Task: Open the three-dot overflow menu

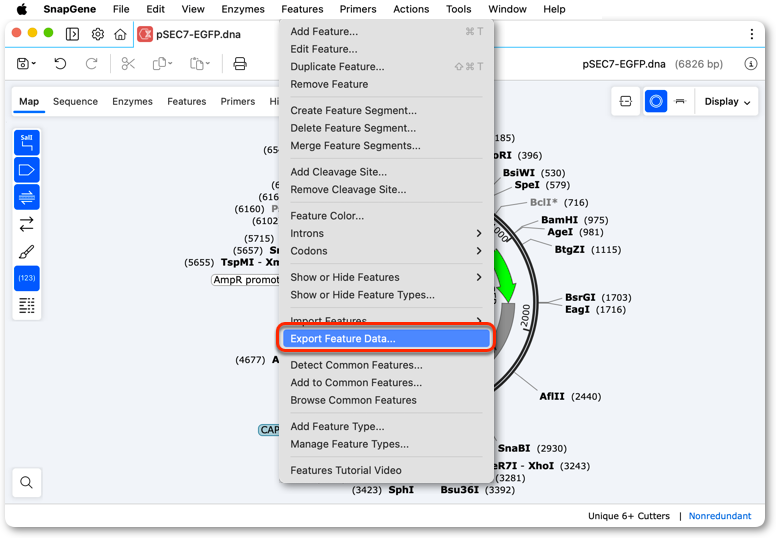Action: 752,34
